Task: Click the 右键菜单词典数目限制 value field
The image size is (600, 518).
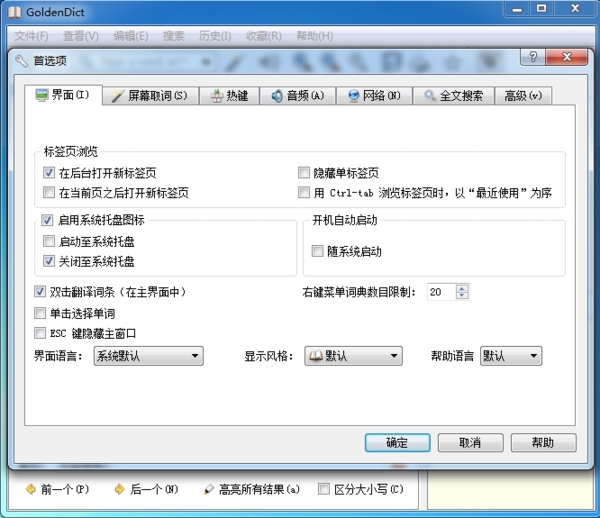Action: point(441,292)
